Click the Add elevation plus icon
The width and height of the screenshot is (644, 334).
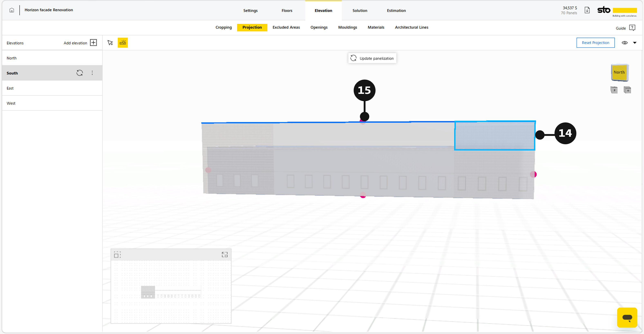[93, 43]
